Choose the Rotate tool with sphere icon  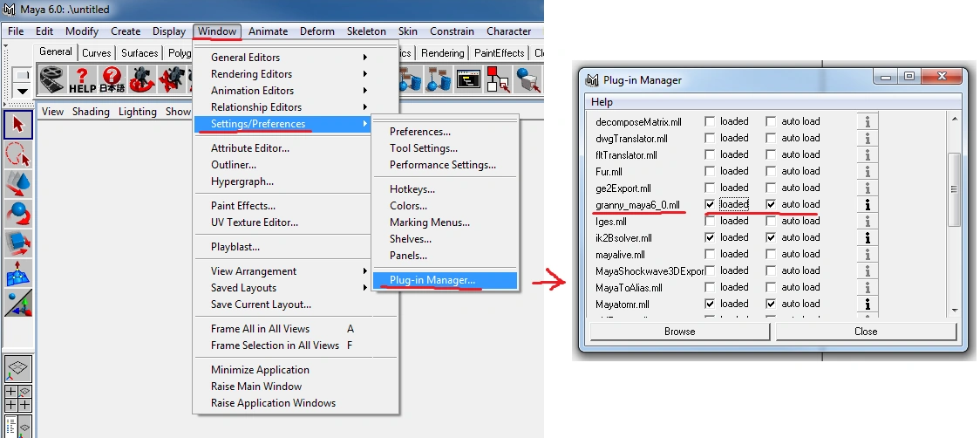tap(18, 214)
